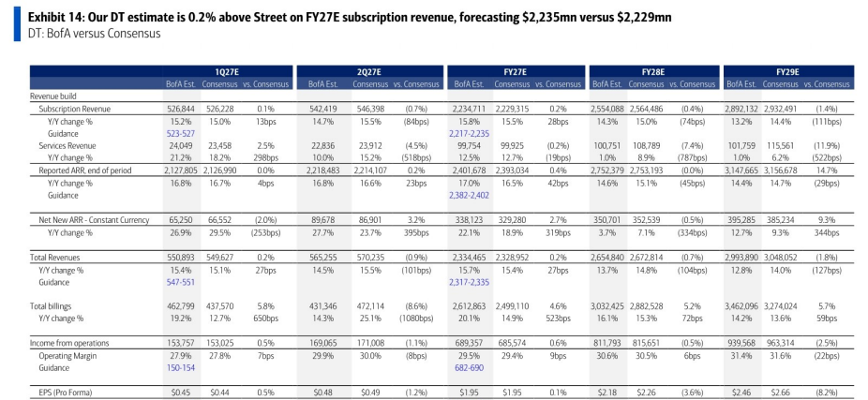Click the FY27E total revenues 2,334,465
The image size is (868, 400).
tap(470, 258)
